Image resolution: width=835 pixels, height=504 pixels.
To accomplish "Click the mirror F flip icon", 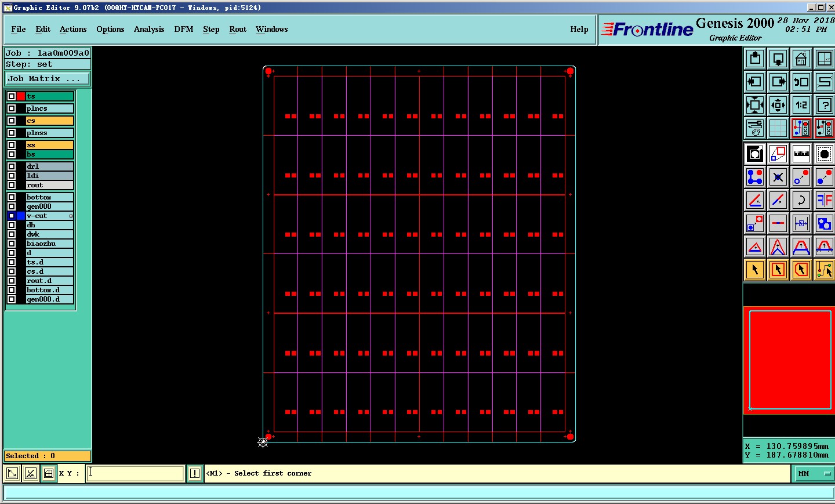I will [825, 200].
